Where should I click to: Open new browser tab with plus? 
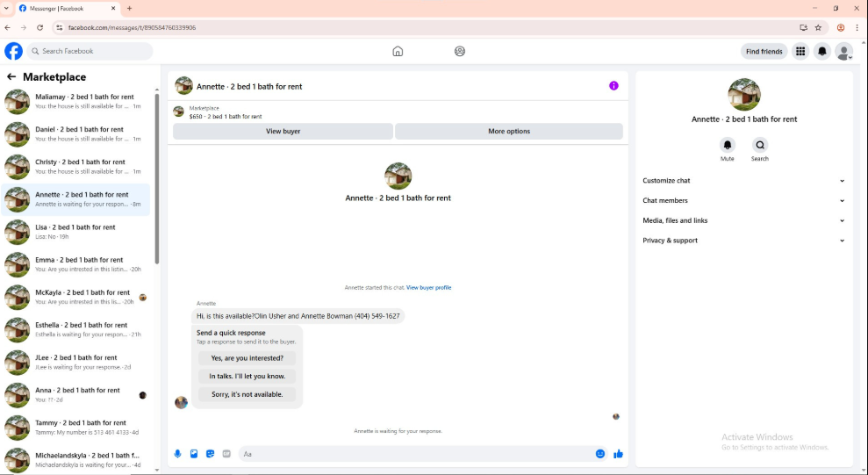130,8
